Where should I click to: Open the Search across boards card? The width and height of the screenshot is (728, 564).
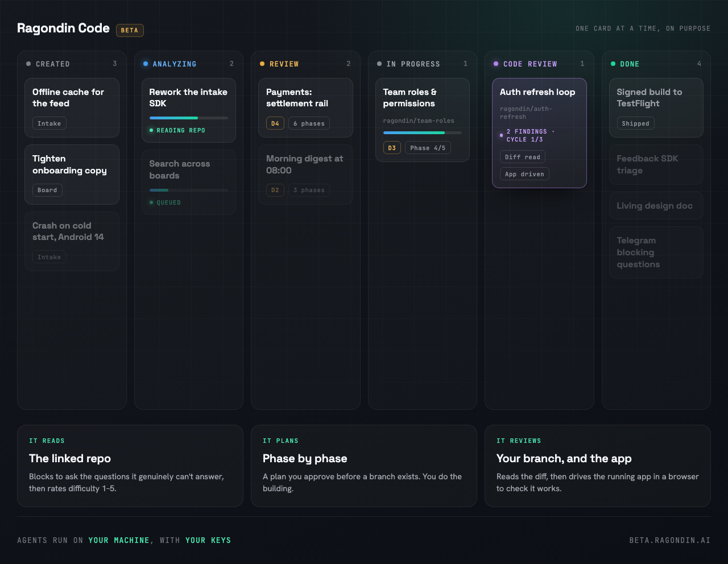(x=189, y=182)
